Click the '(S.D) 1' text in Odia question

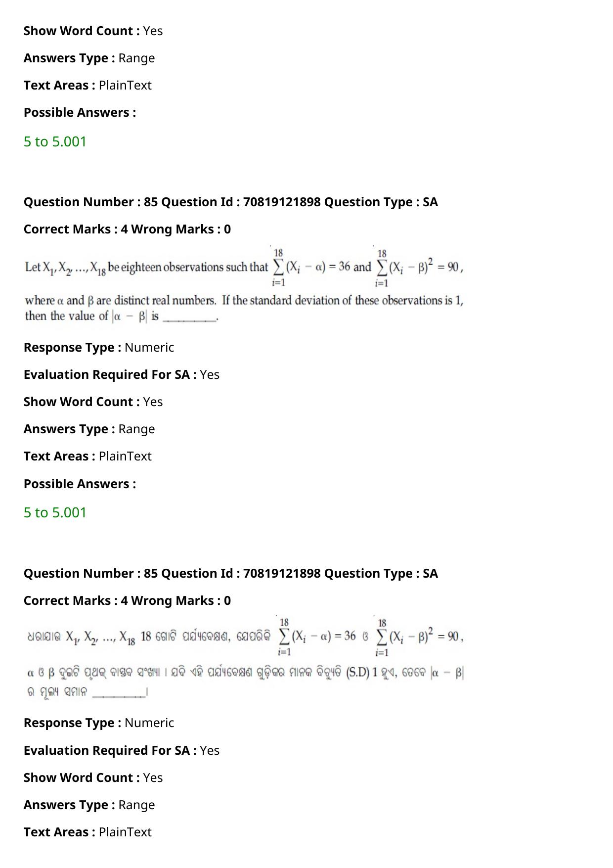[x=362, y=673]
